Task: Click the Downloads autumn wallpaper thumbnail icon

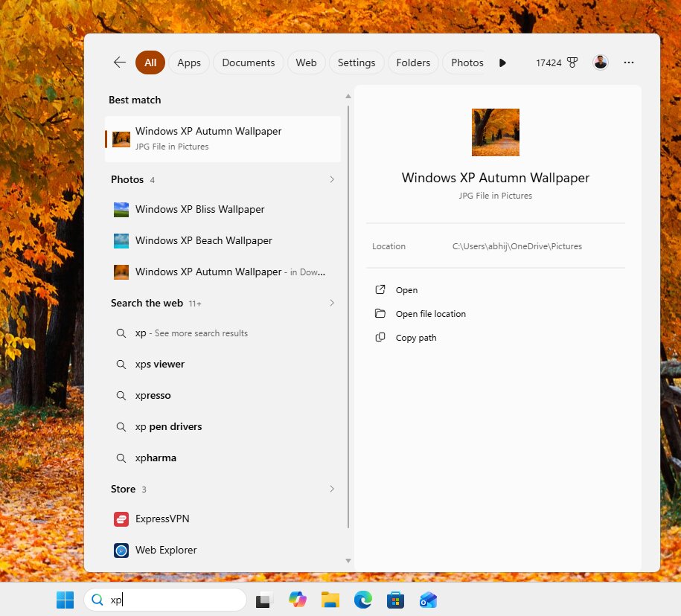Action: (x=121, y=272)
